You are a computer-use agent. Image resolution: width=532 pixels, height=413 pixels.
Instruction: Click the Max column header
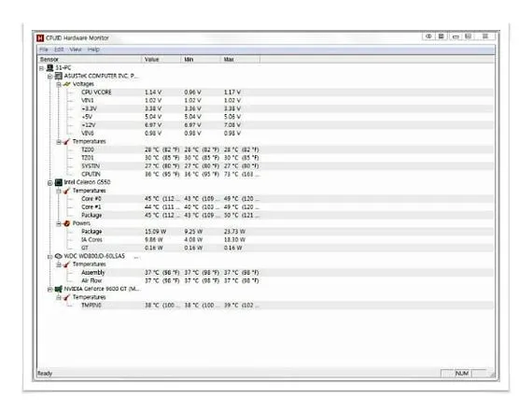pos(240,60)
